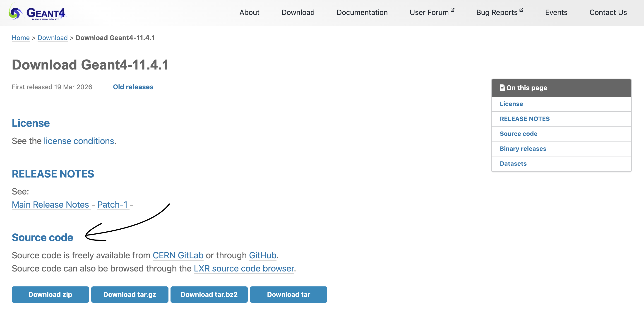Jump to Binary releases in sidebar
The height and width of the screenshot is (312, 644).
click(523, 149)
